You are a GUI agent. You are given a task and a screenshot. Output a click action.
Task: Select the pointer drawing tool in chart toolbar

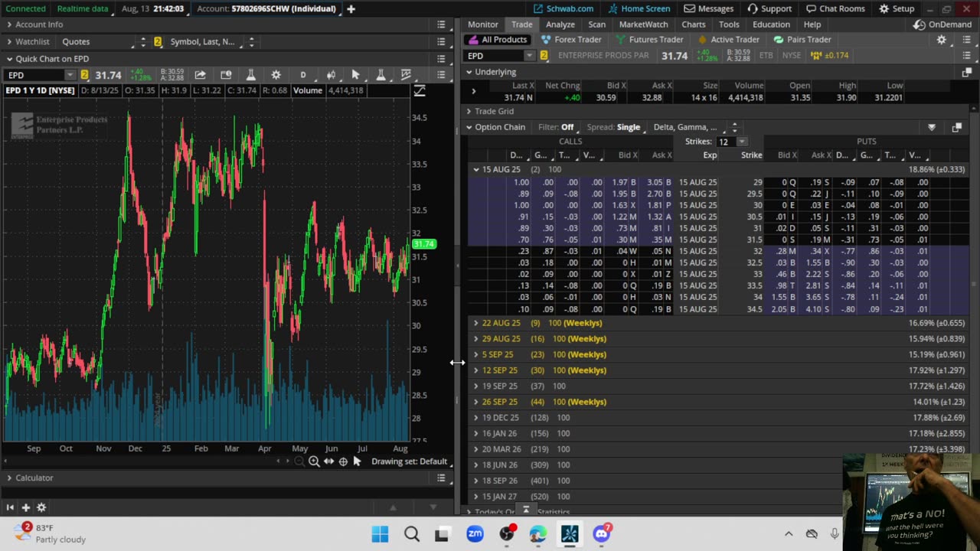tap(355, 75)
